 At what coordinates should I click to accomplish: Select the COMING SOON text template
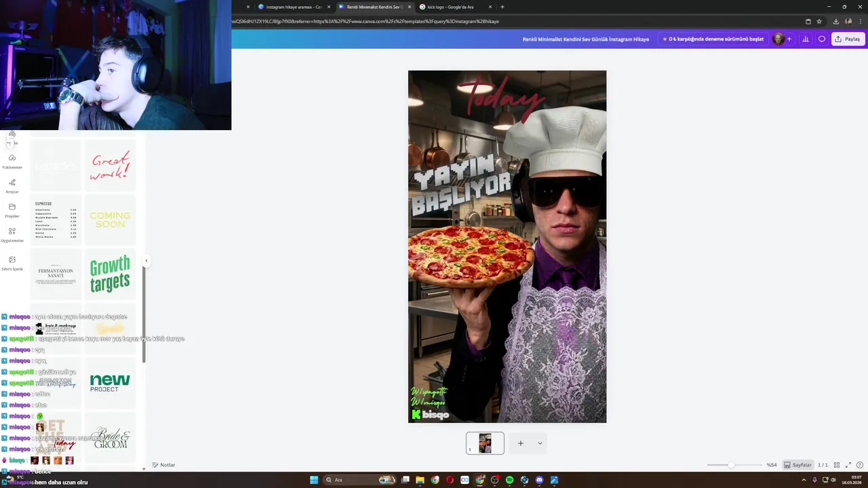pyautogui.click(x=110, y=220)
